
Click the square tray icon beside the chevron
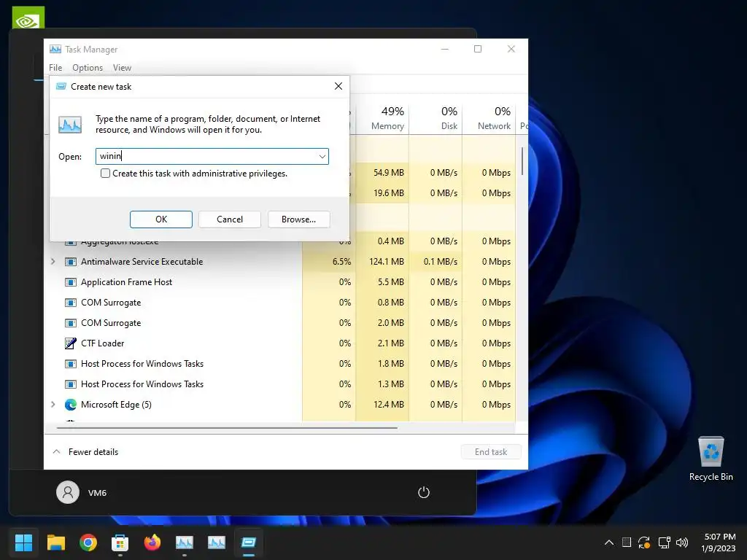[x=627, y=542]
